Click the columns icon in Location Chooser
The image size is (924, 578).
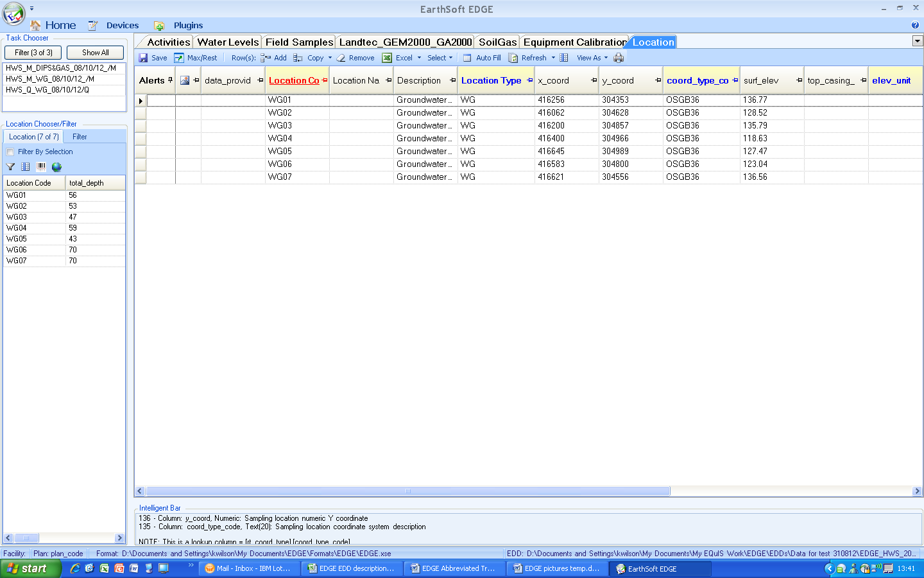(26, 167)
